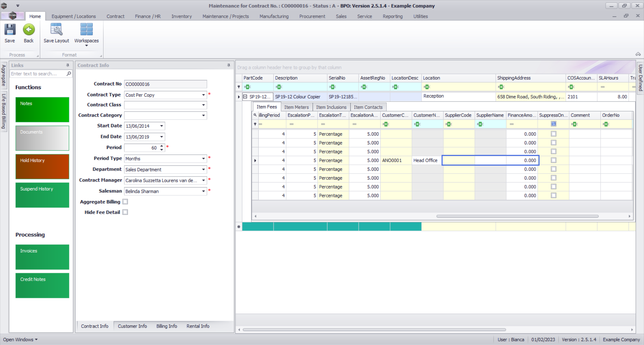Tick the Hide Fee Detail checkbox
644x345 pixels.
coord(125,212)
